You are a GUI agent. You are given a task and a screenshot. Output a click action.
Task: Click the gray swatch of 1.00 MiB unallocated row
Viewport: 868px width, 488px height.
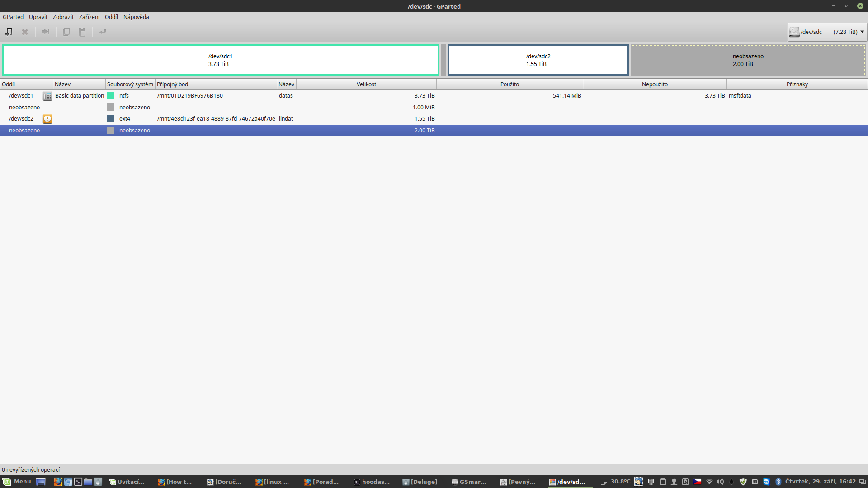pos(110,108)
